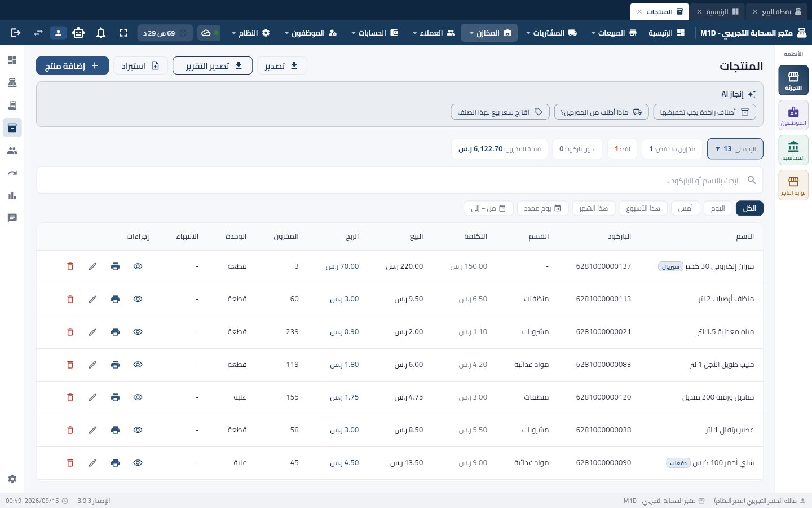Open the من – إلى date range picker
This screenshot has width=812, height=508.
pos(488,208)
